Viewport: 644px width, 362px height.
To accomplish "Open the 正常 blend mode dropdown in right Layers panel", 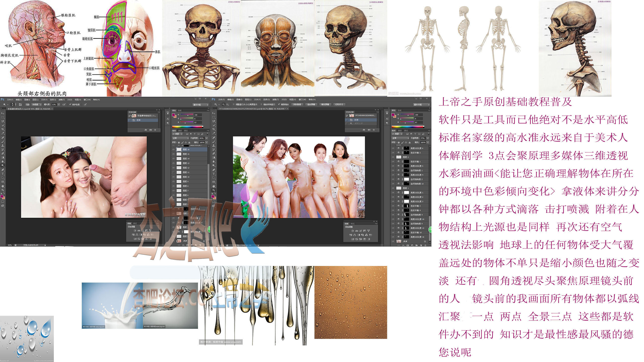I will 400,138.
